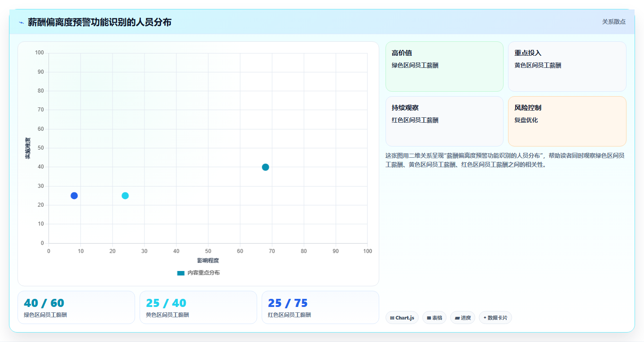The image size is (644, 342).
Task: Click the lightning icon beside the title
Action: (22, 22)
